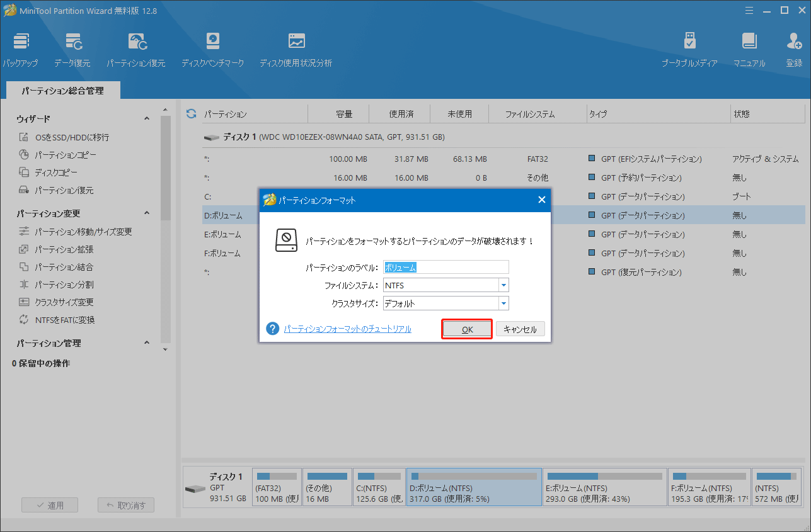Open the ファイルシステム dropdown
Viewport: 811px width, 532px height.
click(x=503, y=285)
